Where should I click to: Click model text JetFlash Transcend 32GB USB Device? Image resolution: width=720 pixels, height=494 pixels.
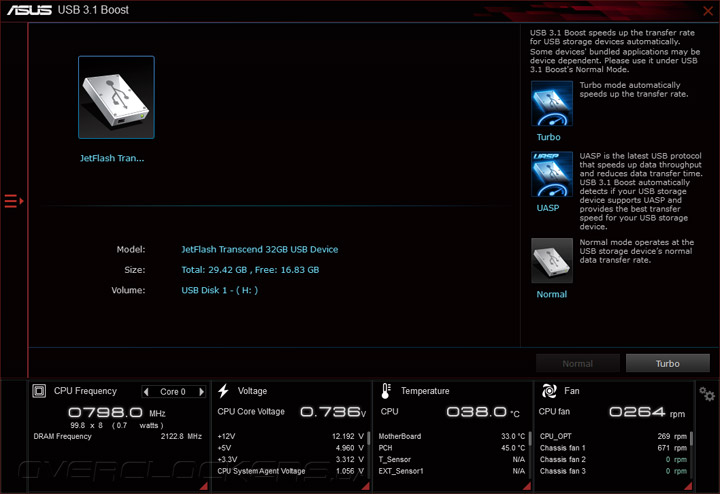tap(259, 249)
